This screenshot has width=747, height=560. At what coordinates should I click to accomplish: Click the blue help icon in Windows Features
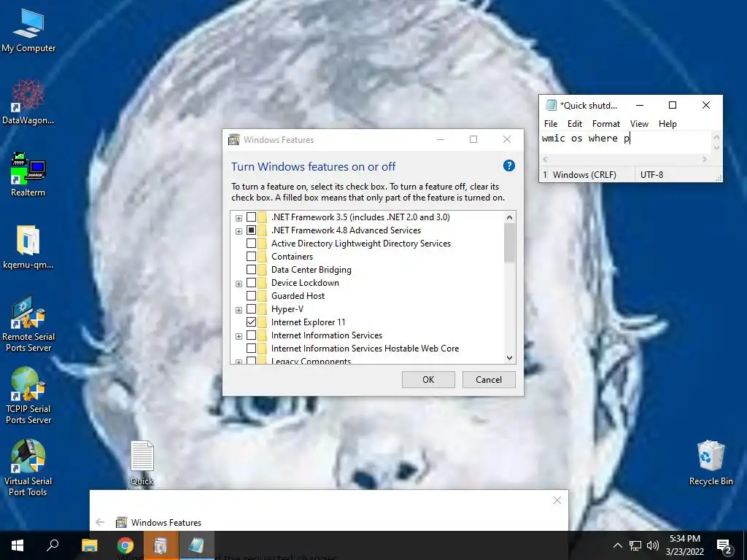coord(508,166)
